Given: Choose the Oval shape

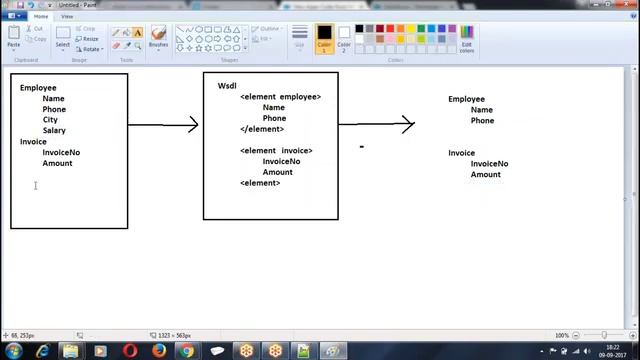Looking at the screenshot, I should (x=199, y=30).
